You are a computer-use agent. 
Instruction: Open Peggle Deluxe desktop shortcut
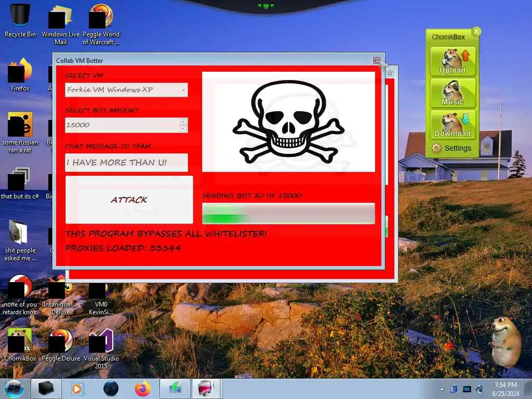pos(60,344)
